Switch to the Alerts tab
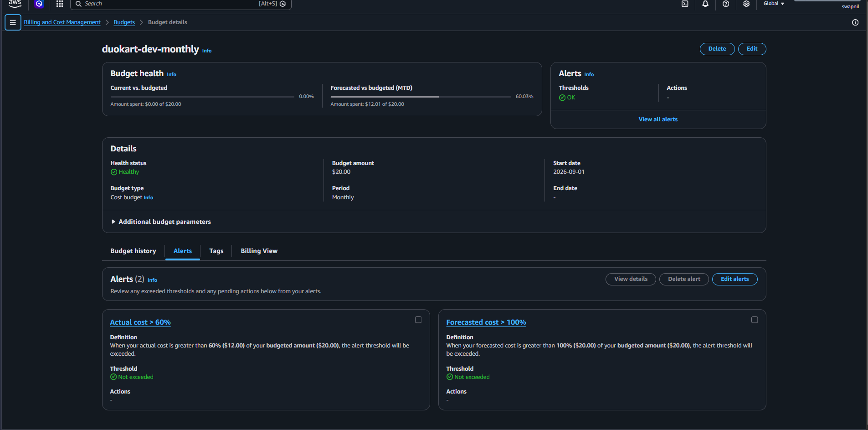868x430 pixels. (183, 251)
